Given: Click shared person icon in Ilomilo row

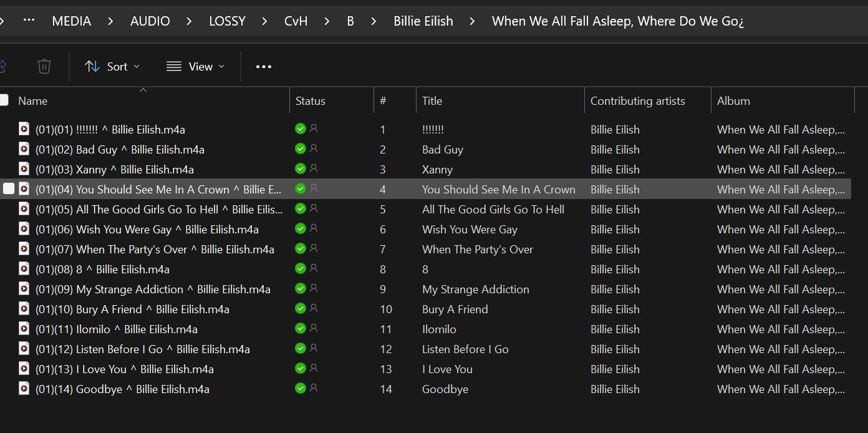Looking at the screenshot, I should tap(314, 328).
